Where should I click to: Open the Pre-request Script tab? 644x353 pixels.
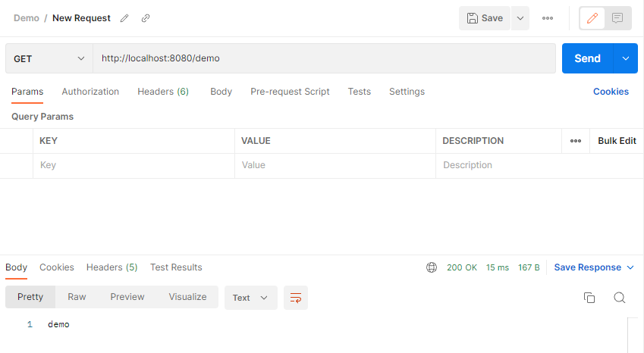pyautogui.click(x=290, y=92)
